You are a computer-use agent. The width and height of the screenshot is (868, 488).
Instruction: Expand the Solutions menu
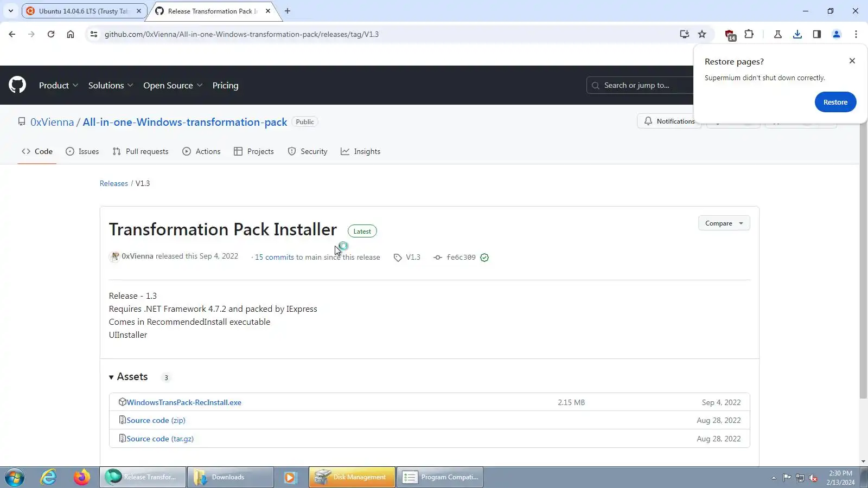click(x=111, y=85)
